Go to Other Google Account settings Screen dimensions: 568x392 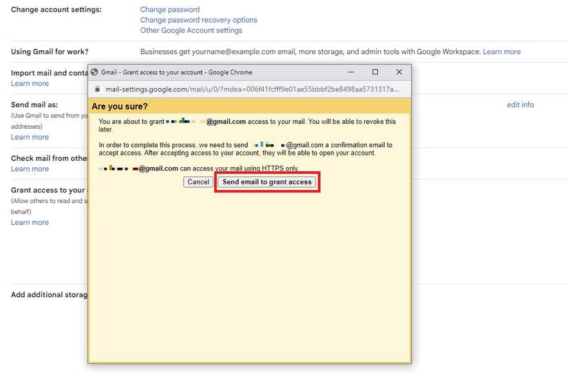191,30
